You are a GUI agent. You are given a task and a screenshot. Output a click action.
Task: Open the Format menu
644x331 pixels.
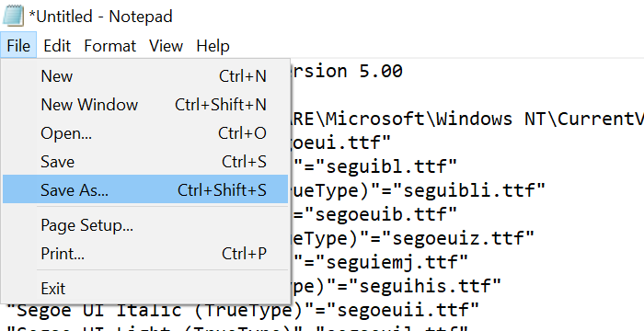(109, 46)
